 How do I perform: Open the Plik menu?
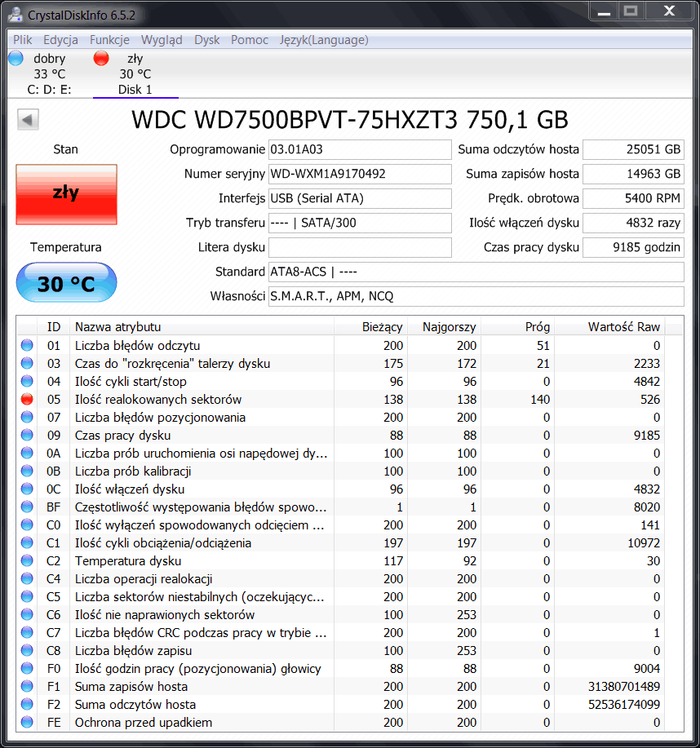point(22,40)
